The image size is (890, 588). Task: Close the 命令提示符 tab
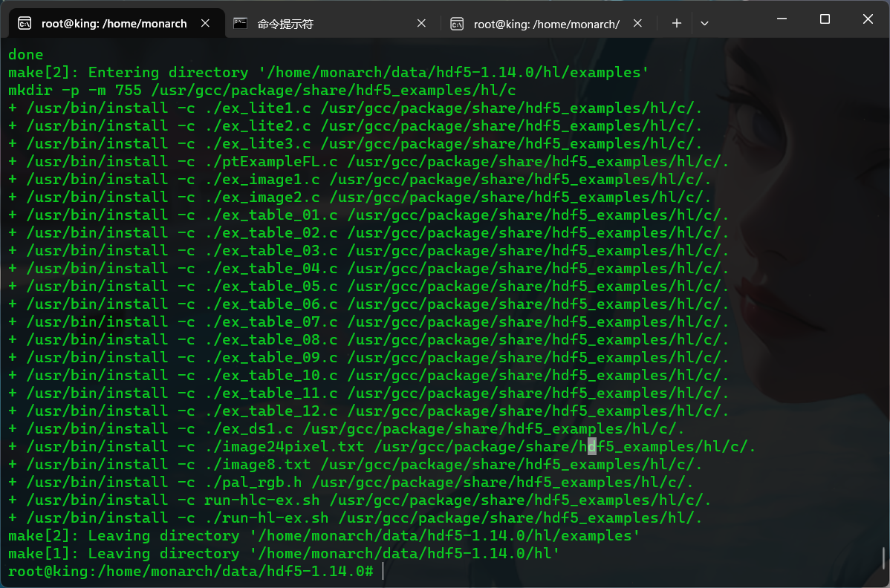[x=421, y=23]
